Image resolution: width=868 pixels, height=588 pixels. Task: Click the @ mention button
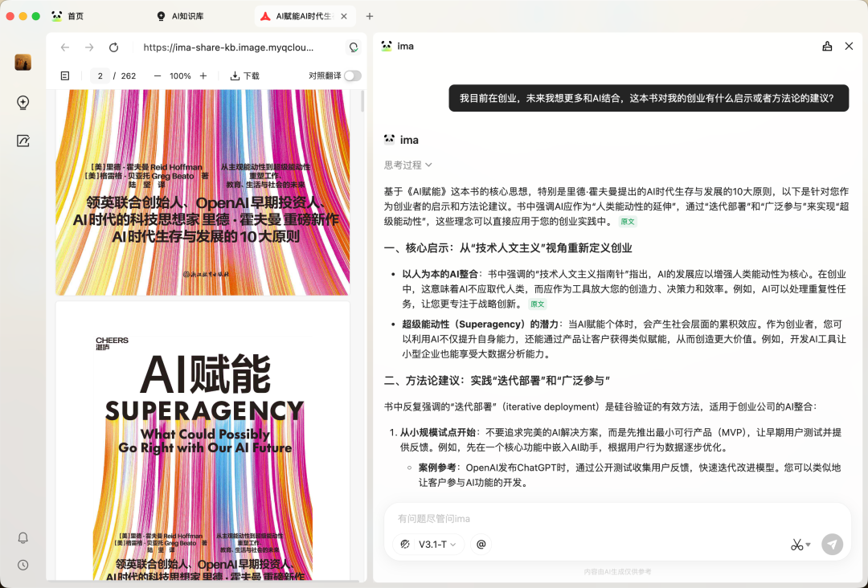click(x=481, y=545)
